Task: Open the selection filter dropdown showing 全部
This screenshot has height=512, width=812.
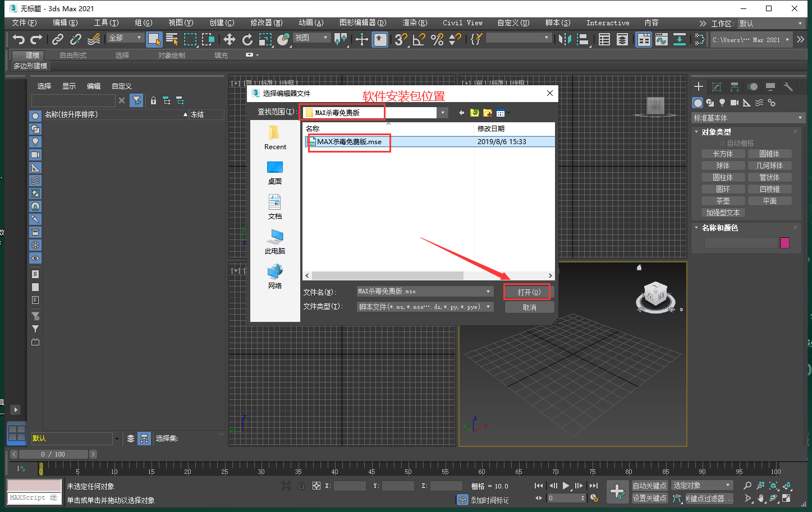Action: 126,38
